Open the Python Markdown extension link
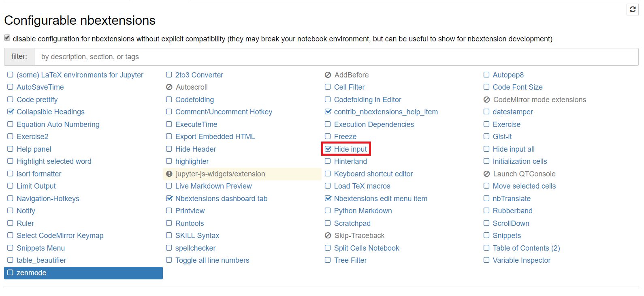 pos(363,211)
